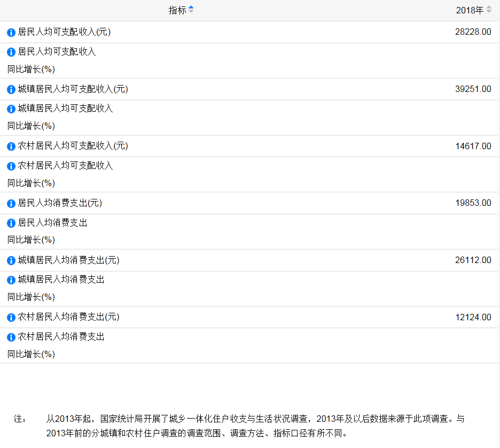Viewport: 500px width, 448px height.
Task: Click the value 28228.00
Action: pos(473,32)
